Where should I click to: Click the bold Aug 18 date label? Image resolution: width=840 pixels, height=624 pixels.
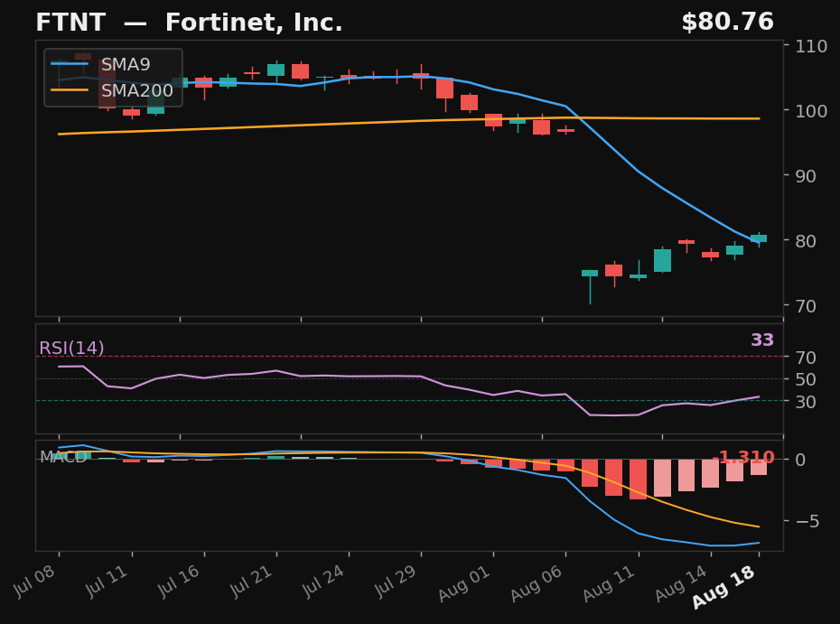point(723,586)
